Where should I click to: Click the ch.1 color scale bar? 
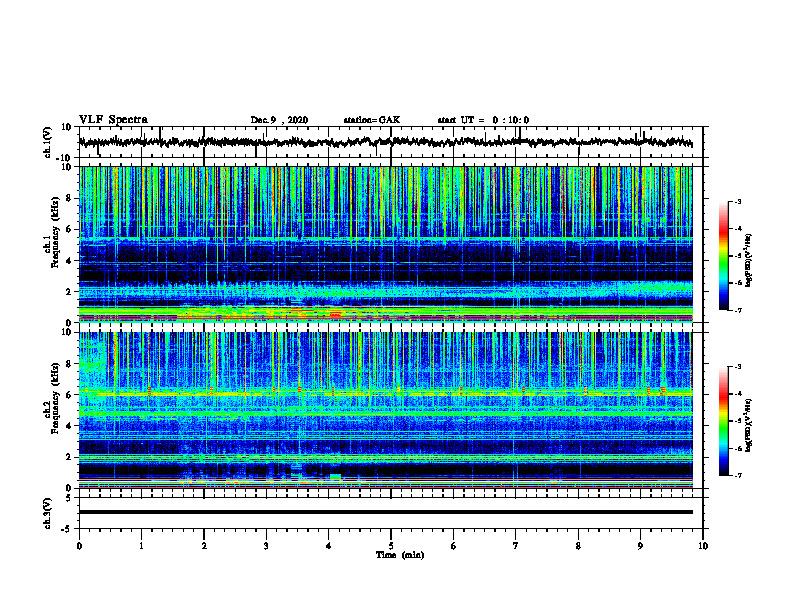point(723,256)
